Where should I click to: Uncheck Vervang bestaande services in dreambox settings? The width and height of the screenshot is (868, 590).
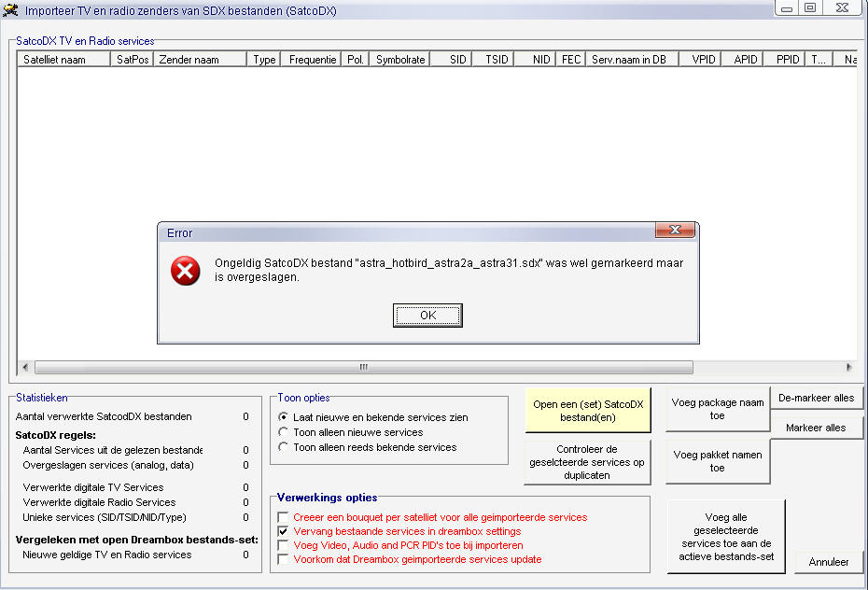pos(283,531)
